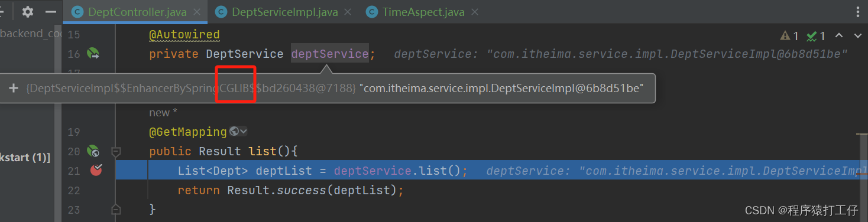Image resolution: width=868 pixels, height=222 pixels.
Task: Click the deptService field name on line 16
Action: click(x=330, y=54)
